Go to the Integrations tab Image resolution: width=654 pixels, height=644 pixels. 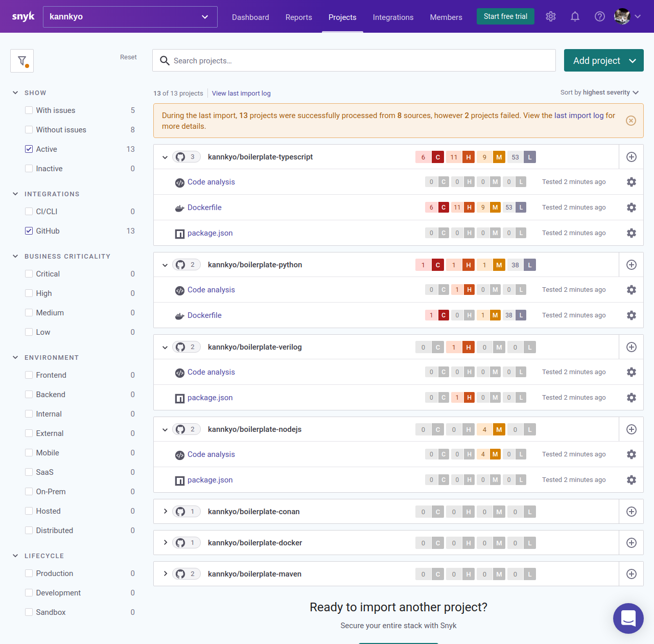(x=393, y=17)
